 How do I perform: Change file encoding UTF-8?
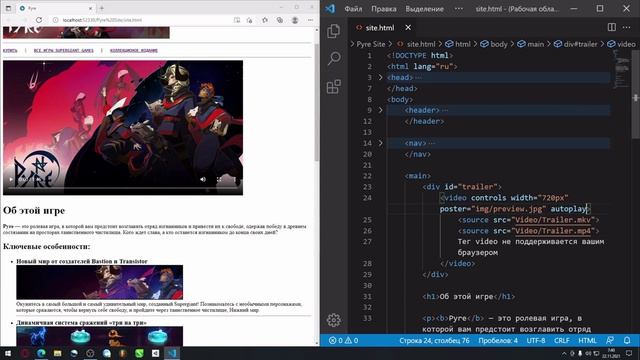536,340
